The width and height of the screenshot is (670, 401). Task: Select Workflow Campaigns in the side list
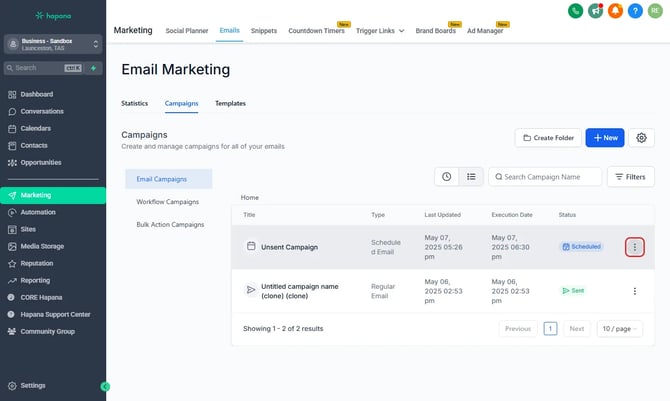click(x=168, y=202)
